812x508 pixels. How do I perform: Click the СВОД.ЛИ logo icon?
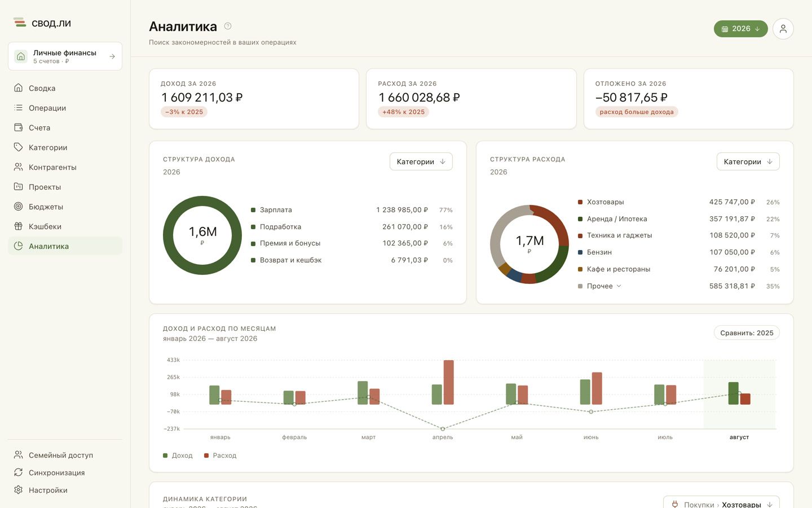coord(20,23)
